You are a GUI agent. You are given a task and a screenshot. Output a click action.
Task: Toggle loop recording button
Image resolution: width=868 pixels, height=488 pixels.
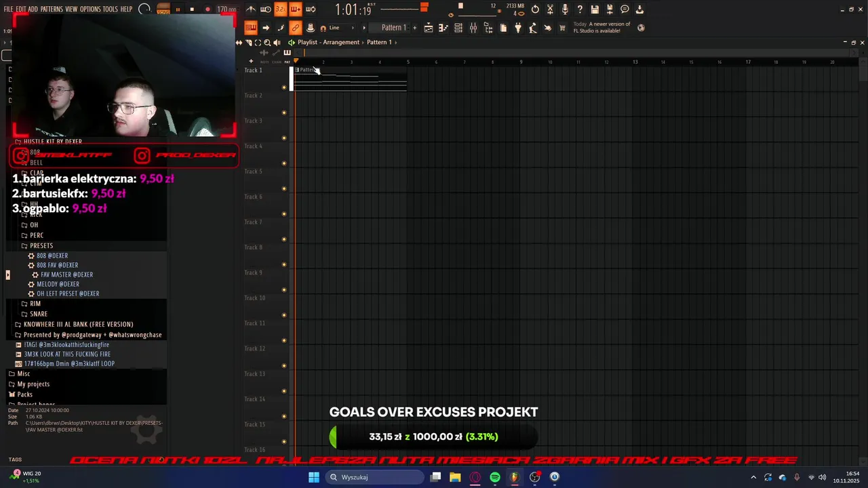coord(311,9)
